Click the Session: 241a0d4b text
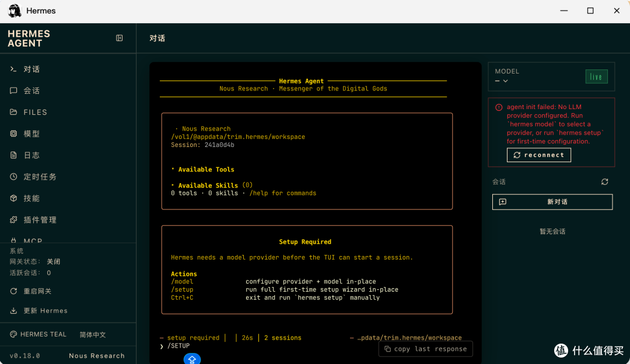Image resolution: width=630 pixels, height=364 pixels. coord(202,145)
